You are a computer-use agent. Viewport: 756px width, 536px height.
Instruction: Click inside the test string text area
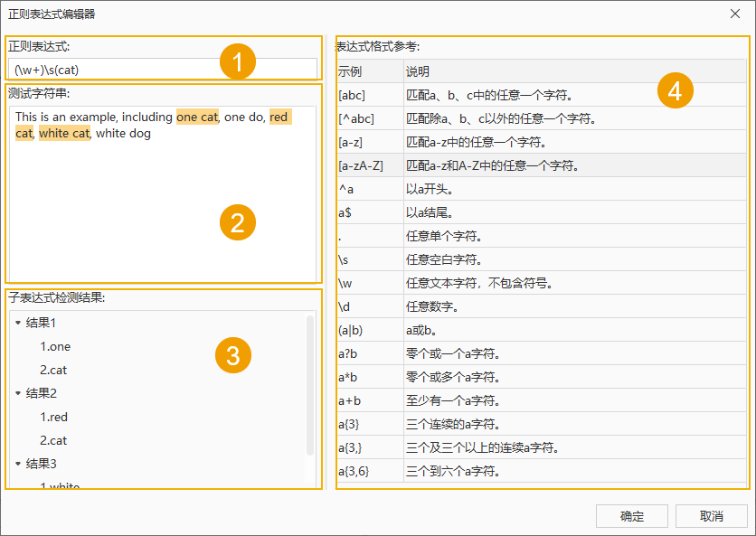[163, 208]
